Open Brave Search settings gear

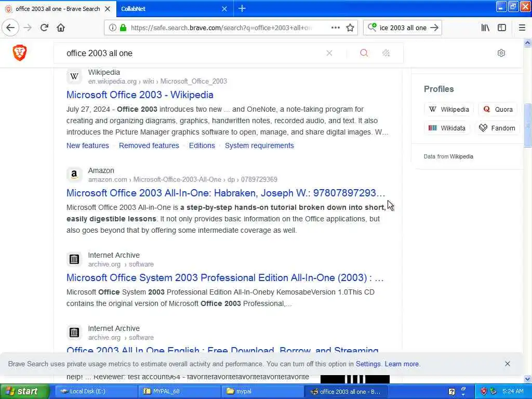[x=501, y=53]
